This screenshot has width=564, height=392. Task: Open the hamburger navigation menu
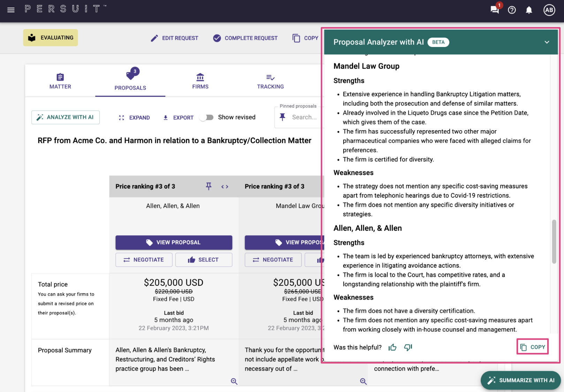point(11,10)
